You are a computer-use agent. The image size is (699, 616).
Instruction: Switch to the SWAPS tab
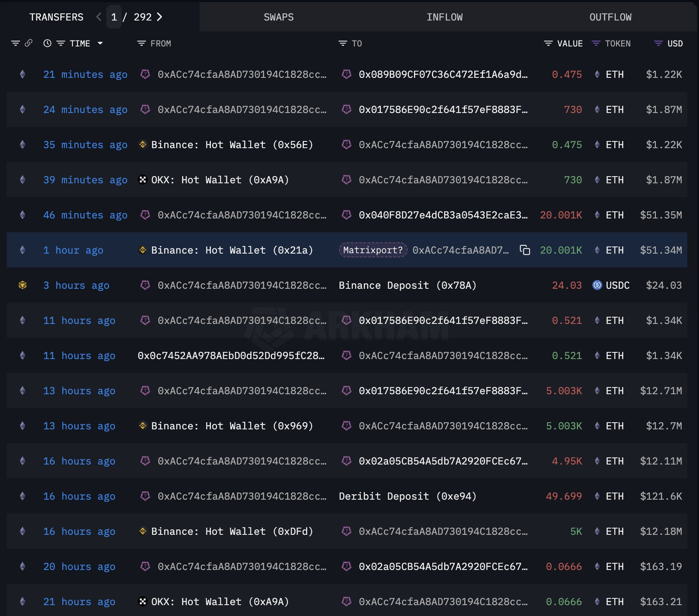279,17
